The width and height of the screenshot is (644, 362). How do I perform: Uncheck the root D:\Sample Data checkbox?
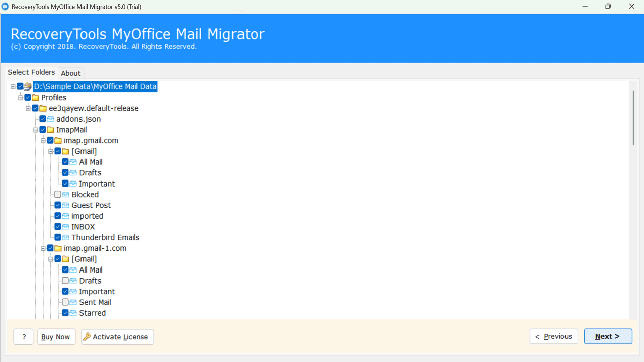[20, 86]
